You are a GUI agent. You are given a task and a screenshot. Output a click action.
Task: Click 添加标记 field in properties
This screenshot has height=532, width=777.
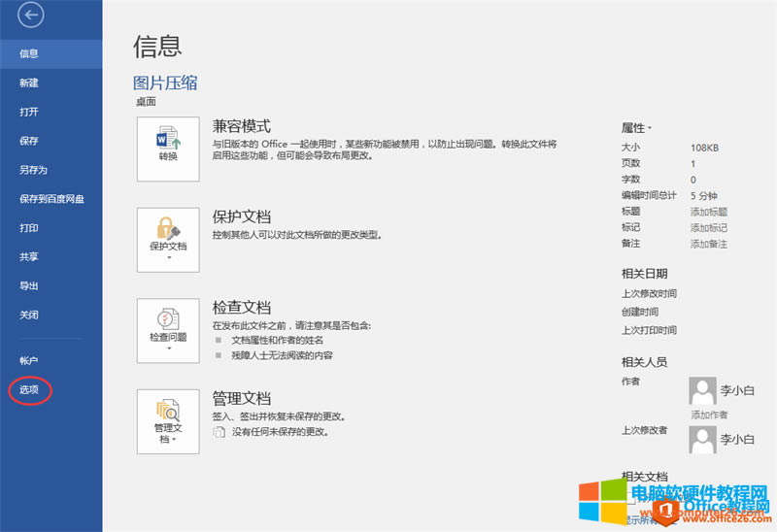708,228
